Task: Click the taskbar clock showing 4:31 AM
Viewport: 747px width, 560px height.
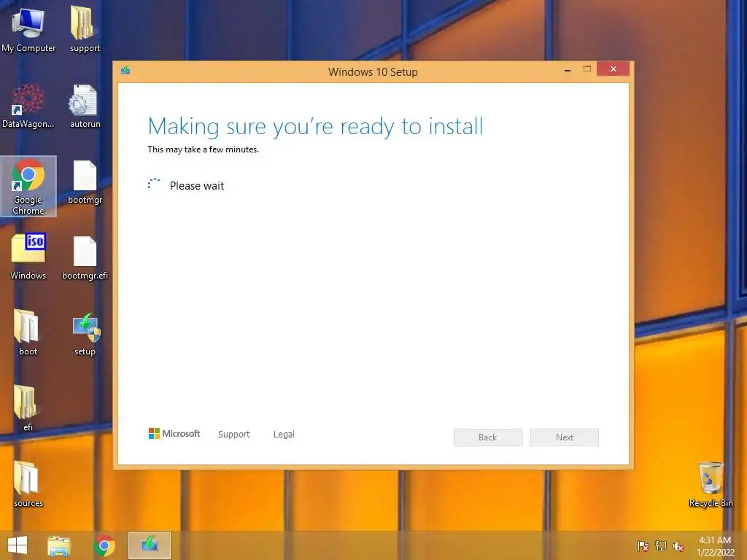Action: (x=715, y=546)
